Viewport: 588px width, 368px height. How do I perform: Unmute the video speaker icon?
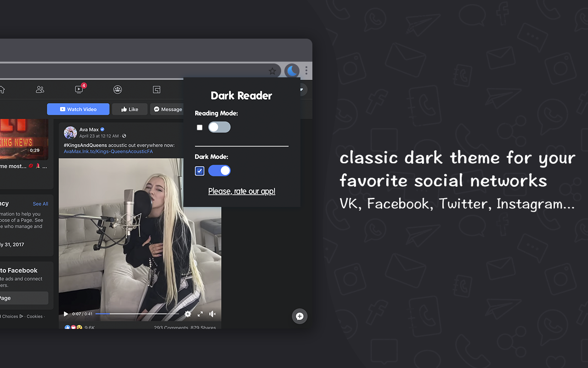[x=213, y=314]
